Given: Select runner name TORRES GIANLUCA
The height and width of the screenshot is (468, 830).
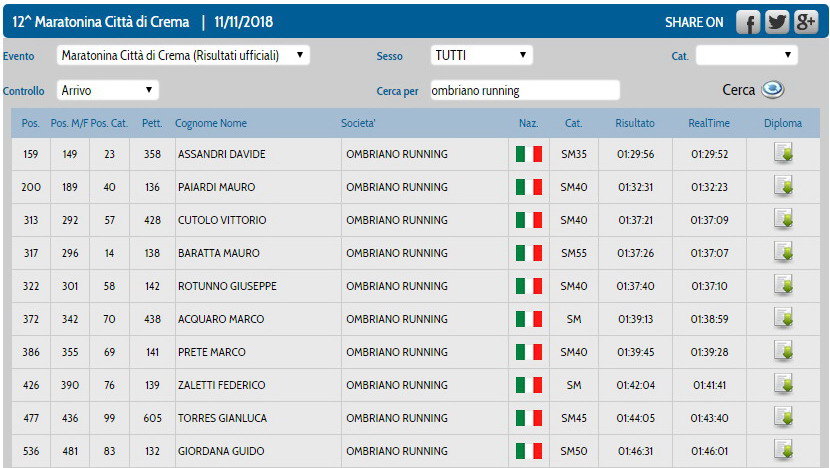Looking at the screenshot, I should 222,418.
